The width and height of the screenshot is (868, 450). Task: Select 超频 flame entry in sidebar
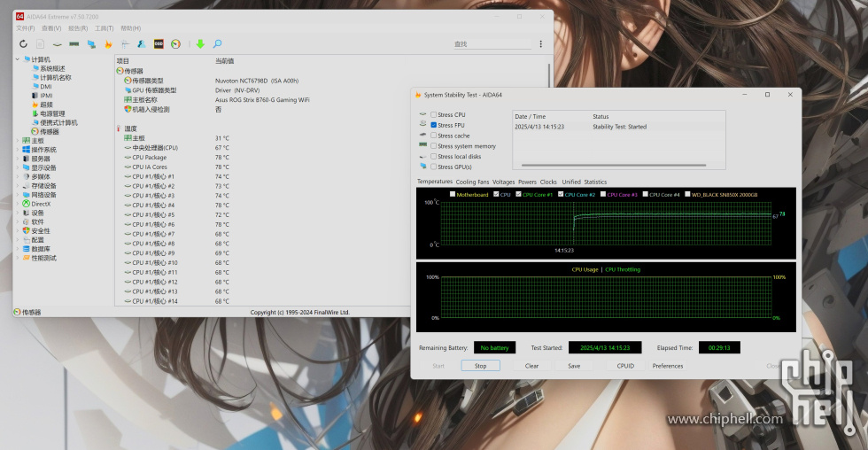[x=46, y=105]
